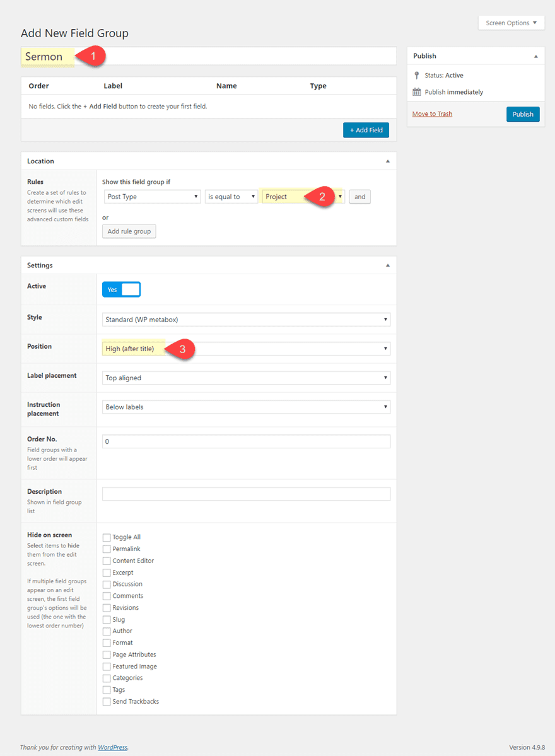Viewport: 555px width, 756px height.
Task: Check the Content Editor checkbox
Action: [x=107, y=561]
